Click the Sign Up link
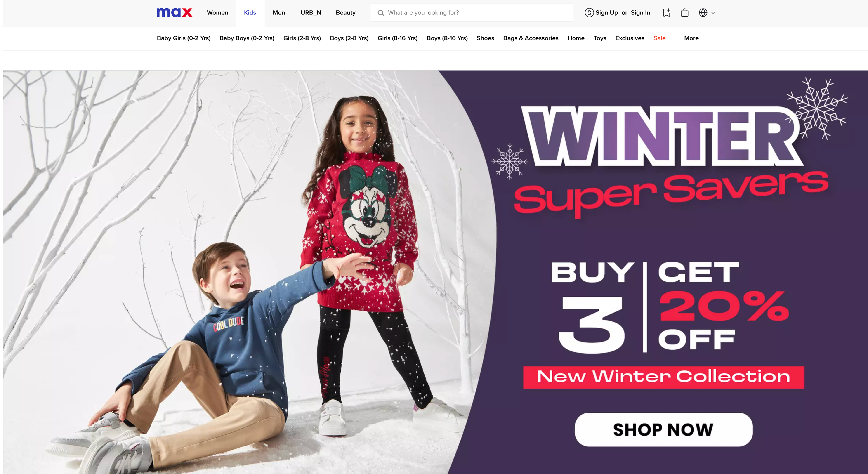Screen dimensions: 868x474 [606, 13]
